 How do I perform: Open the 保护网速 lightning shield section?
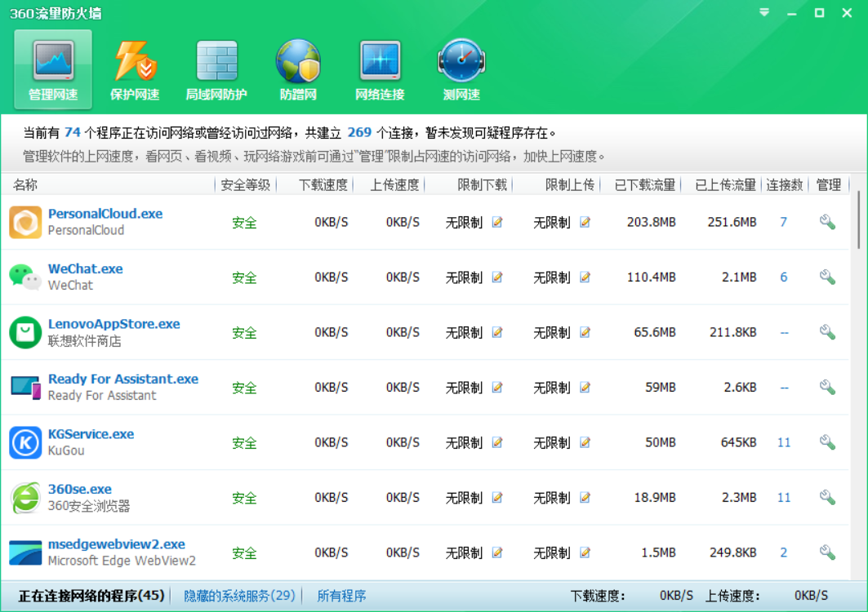point(135,69)
